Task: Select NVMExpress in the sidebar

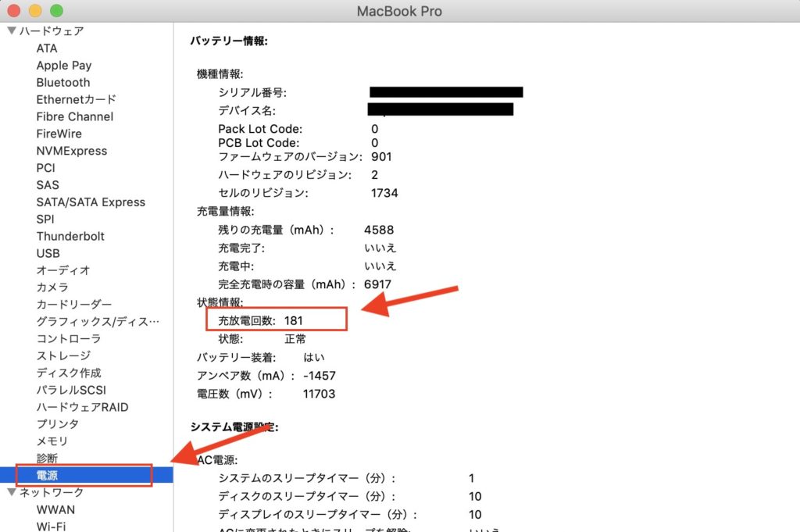Action: point(72,151)
